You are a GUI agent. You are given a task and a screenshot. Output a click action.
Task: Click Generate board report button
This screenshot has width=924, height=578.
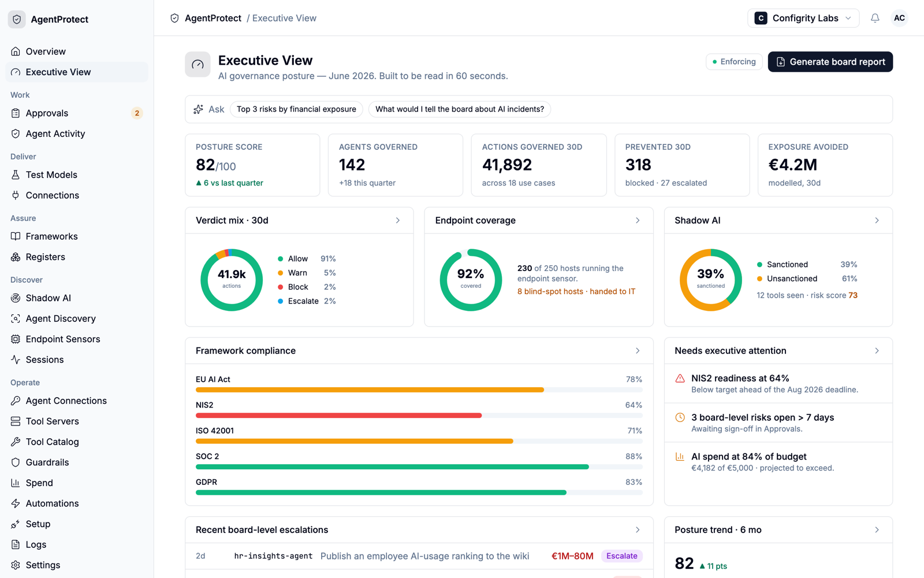830,62
